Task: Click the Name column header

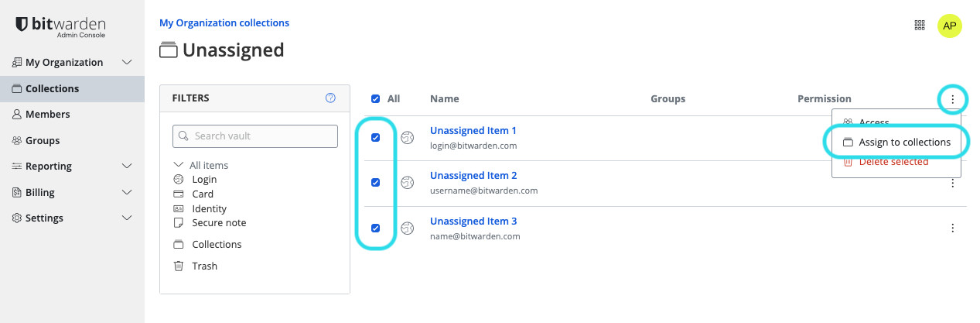Action: (445, 99)
